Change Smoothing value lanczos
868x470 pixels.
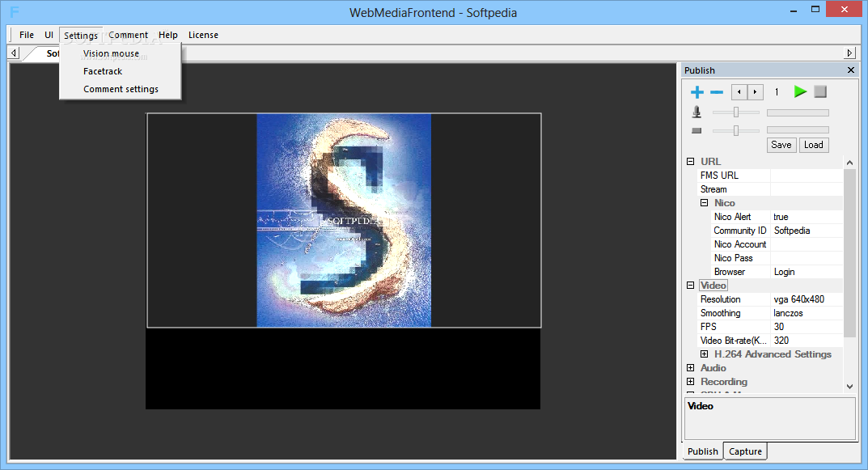806,313
